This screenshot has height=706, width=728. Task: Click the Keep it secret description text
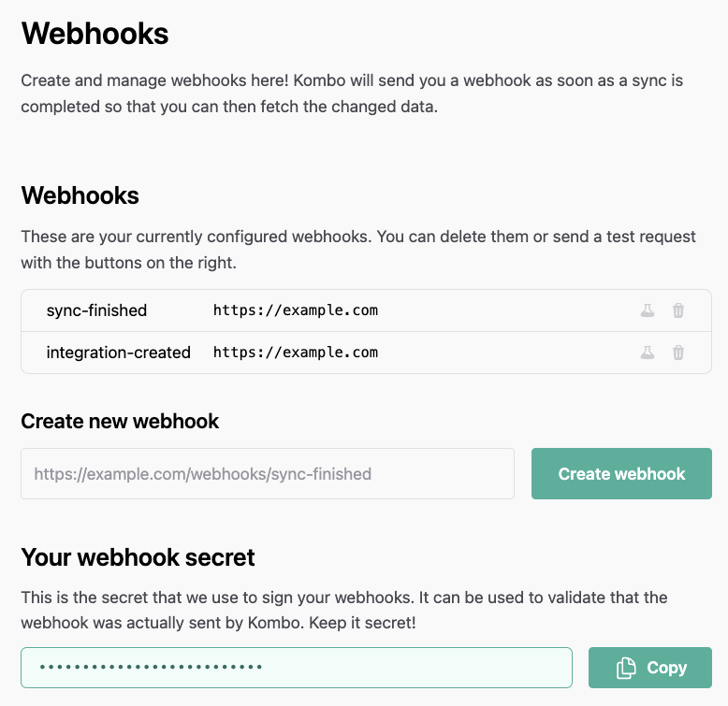(344, 610)
